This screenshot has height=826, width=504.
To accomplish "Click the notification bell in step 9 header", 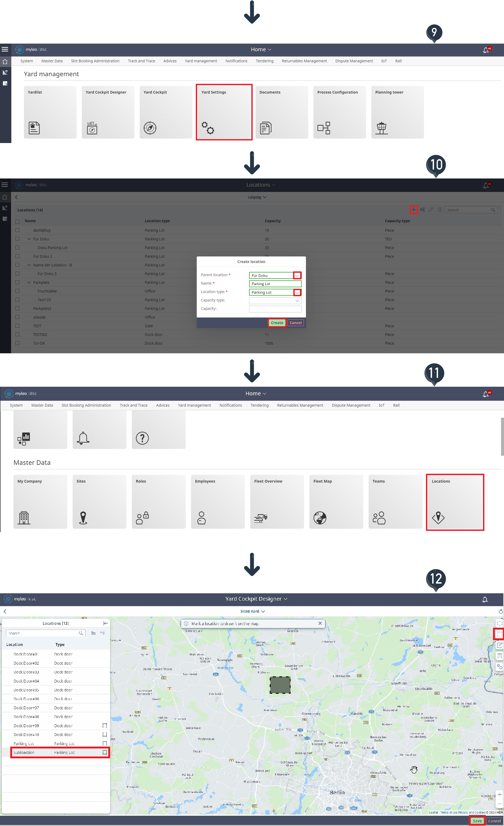I will tap(485, 50).
